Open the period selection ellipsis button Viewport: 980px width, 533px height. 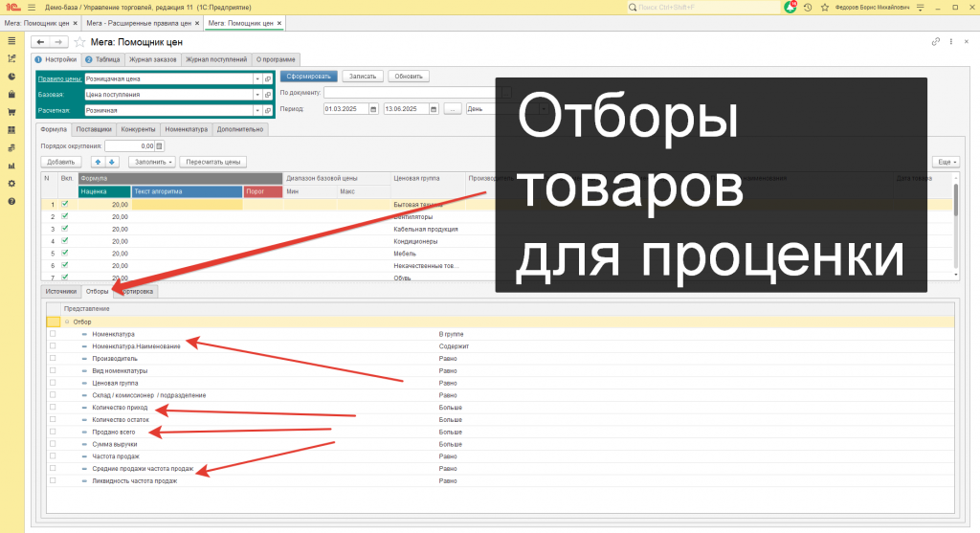[453, 109]
